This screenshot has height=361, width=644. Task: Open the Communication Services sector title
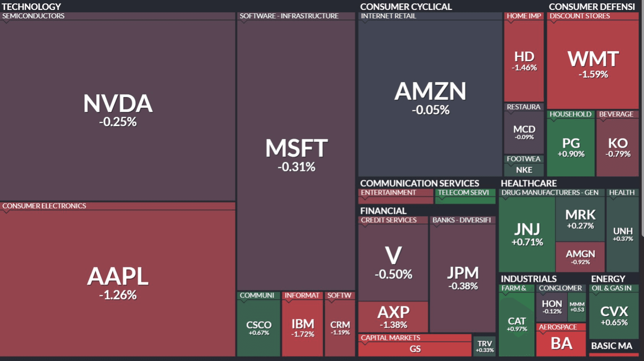(x=419, y=183)
